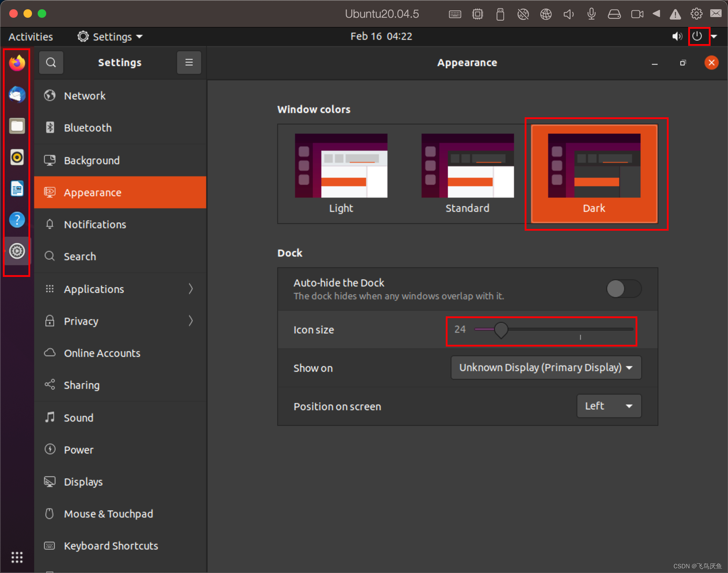The image size is (728, 573).
Task: Click the Icon size slider handle
Action: tap(501, 330)
